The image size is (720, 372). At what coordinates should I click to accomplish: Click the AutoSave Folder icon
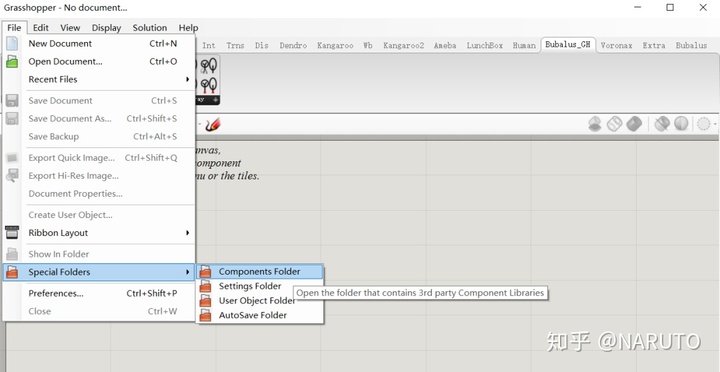pyautogui.click(x=206, y=316)
